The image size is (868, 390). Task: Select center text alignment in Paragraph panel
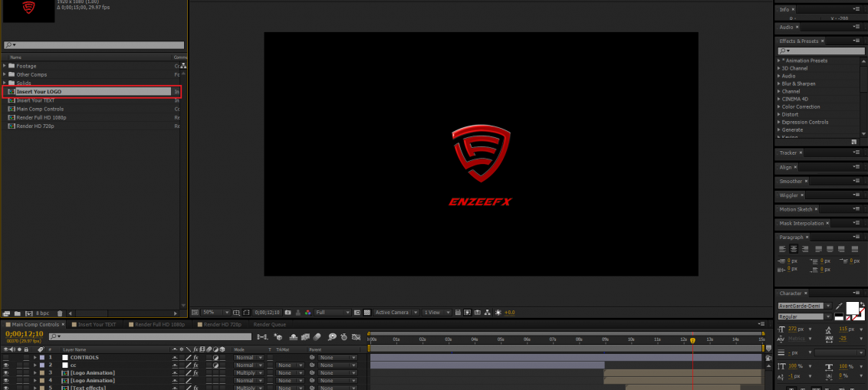click(794, 249)
